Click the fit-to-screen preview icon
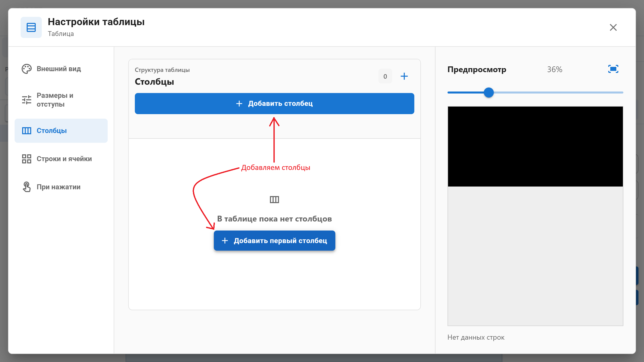644x362 pixels. coord(613,69)
